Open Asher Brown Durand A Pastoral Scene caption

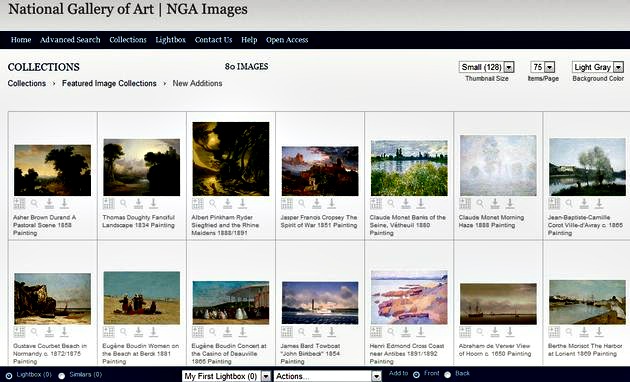pyautogui.click(x=44, y=225)
